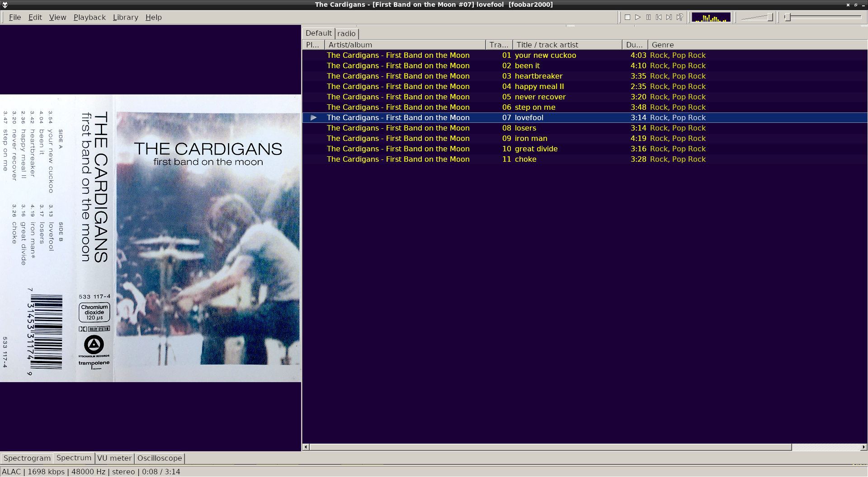Select track 04 happy meal II
Image resolution: width=868 pixels, height=477 pixels.
585,86
